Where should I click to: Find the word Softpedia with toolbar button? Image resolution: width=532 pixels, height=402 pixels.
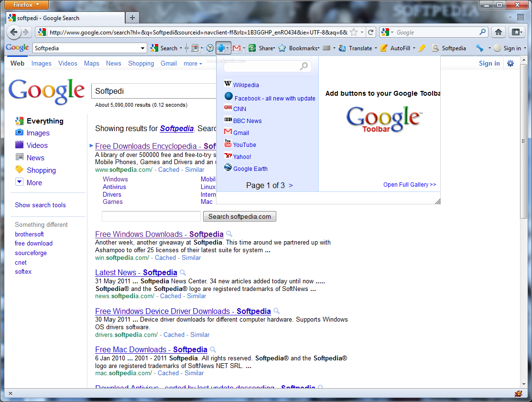click(x=449, y=48)
